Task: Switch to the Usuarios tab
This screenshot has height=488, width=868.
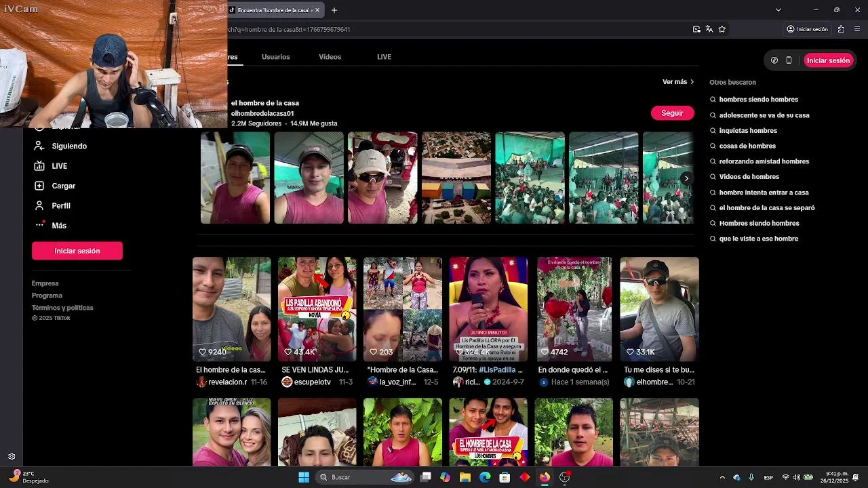Action: coord(275,57)
